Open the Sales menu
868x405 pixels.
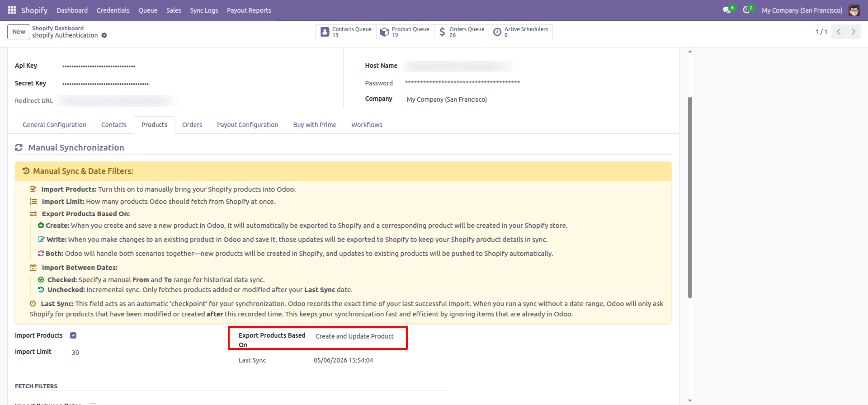point(174,10)
